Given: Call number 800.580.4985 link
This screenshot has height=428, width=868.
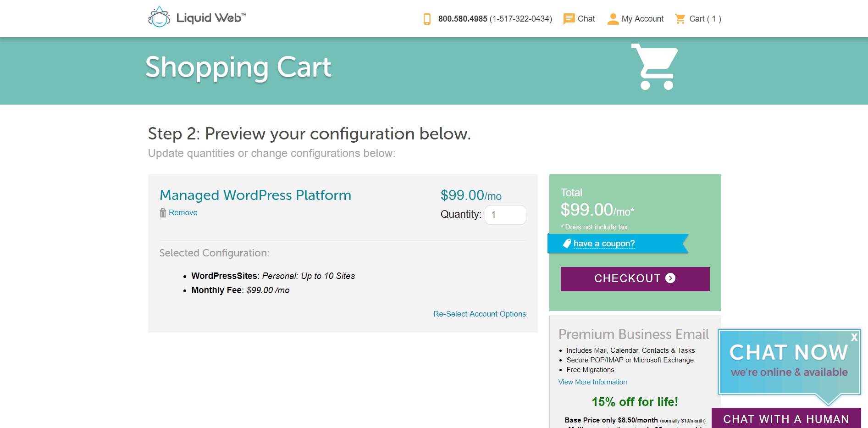Looking at the screenshot, I should 463,19.
